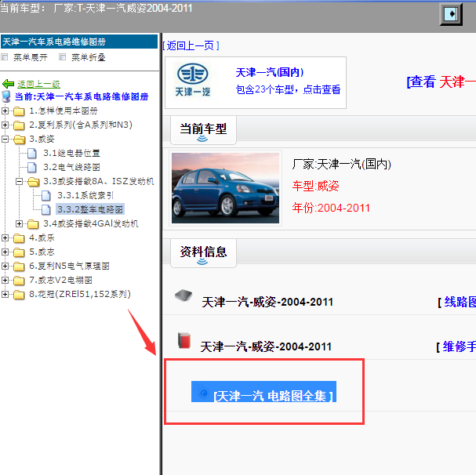The width and height of the screenshot is (476, 475).
Task: Click the 天津一汽车系电路维修图册 panel header
Action: 79,42
